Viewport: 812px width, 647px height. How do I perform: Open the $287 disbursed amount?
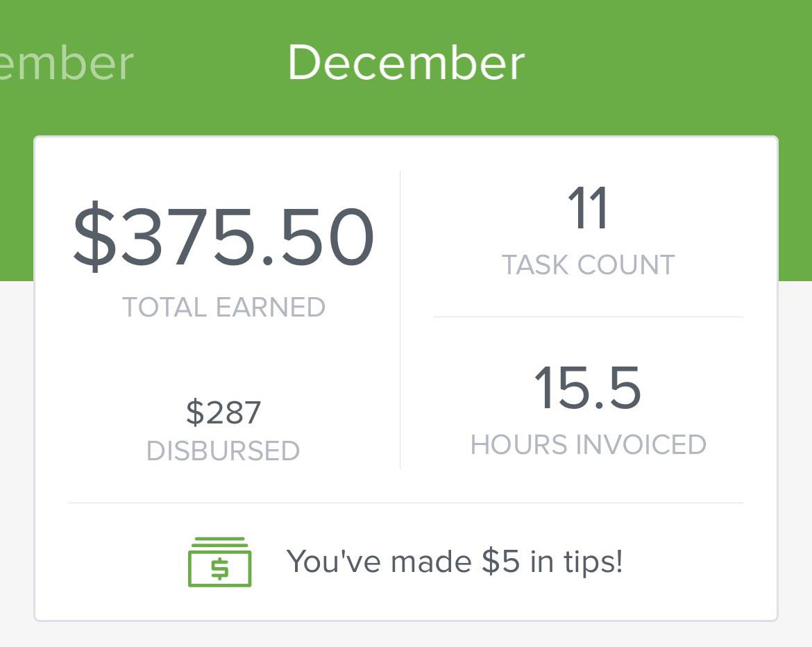(x=223, y=412)
